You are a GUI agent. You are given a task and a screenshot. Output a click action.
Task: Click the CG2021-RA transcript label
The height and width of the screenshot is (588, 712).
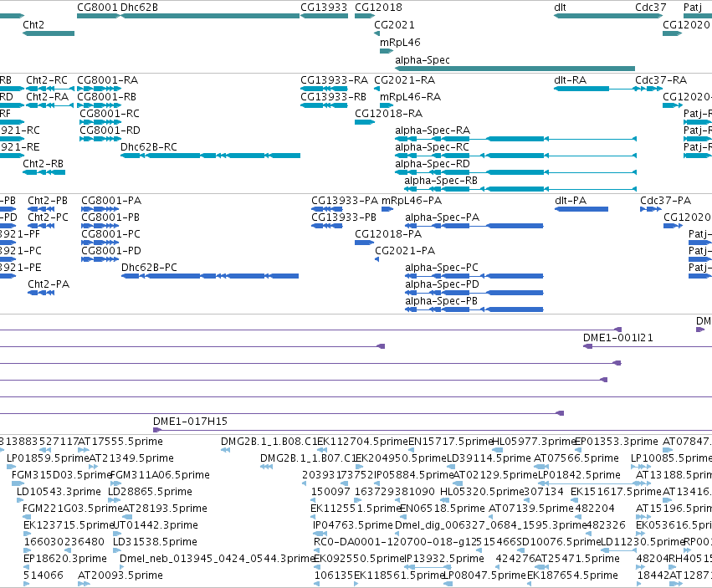coord(405,80)
